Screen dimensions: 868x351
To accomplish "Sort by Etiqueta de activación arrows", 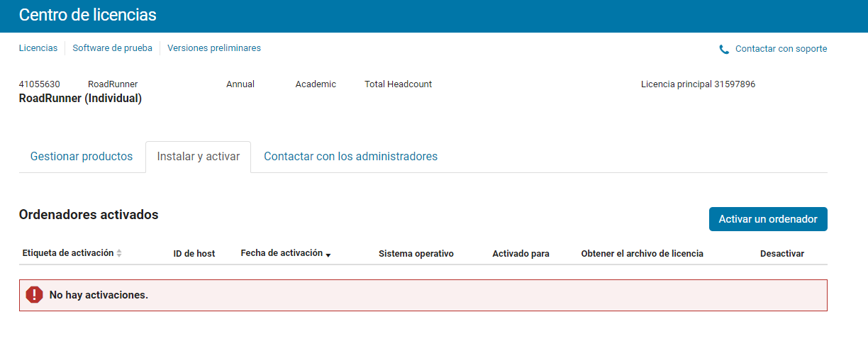I will tap(119, 253).
